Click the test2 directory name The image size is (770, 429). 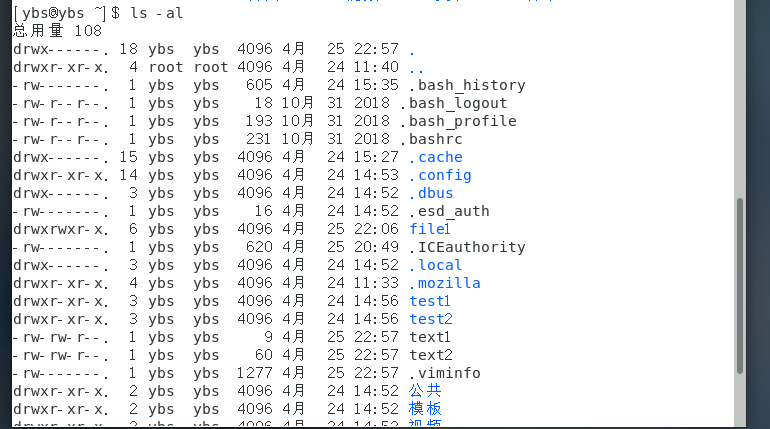[x=430, y=319]
